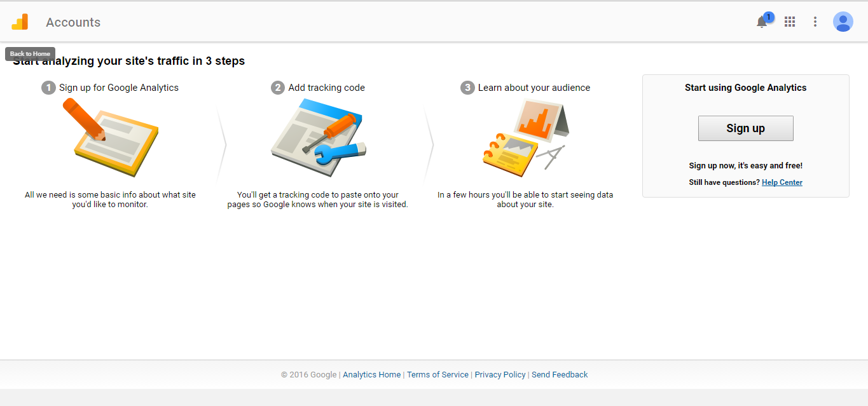Open the Terms of Service link
The width and height of the screenshot is (868, 406).
tap(437, 375)
